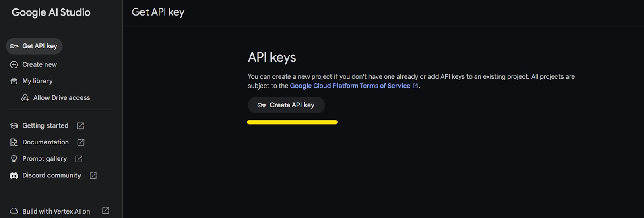Click external-link icon after Terms of Service
The image size is (644, 218).
(415, 86)
